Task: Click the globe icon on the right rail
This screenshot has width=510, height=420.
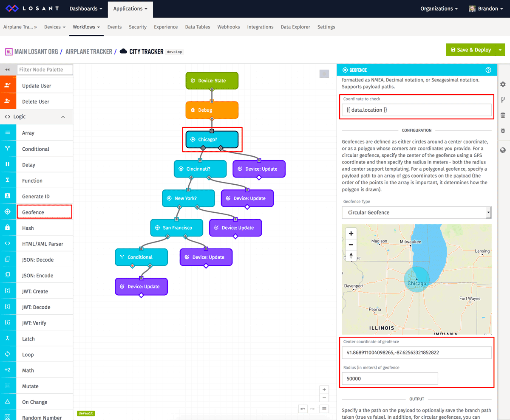Action: pyautogui.click(x=503, y=150)
